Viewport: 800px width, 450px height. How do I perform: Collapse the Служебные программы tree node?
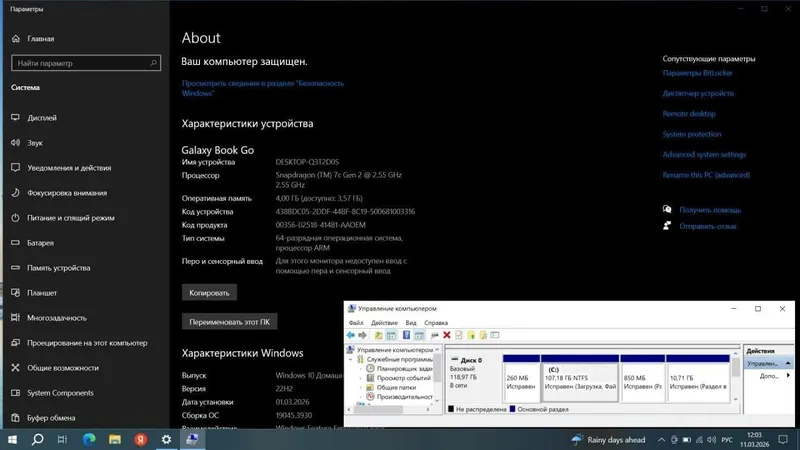(351, 359)
